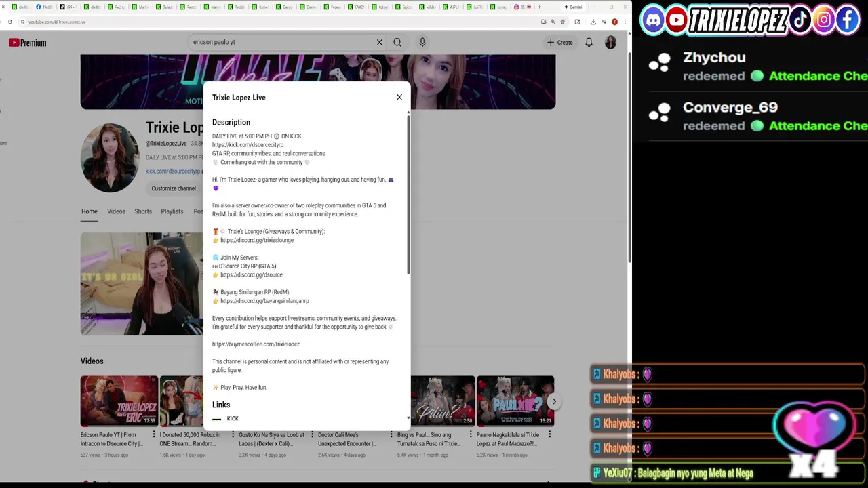Close the Trixie Lopez Live description dialog
The height and width of the screenshot is (488, 868).
click(x=399, y=97)
